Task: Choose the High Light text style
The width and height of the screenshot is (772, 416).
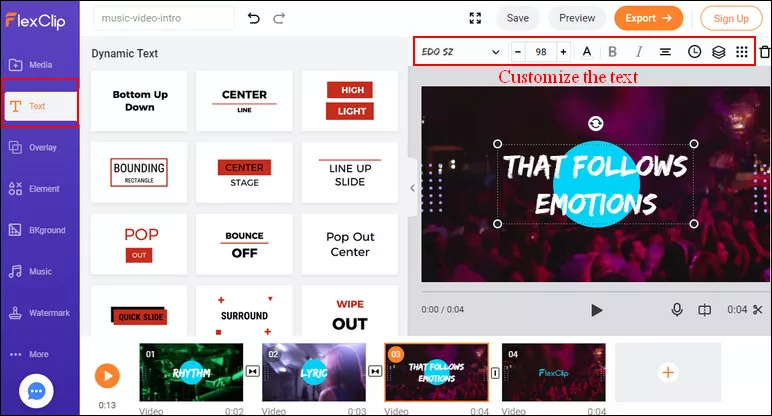Action: tap(350, 101)
